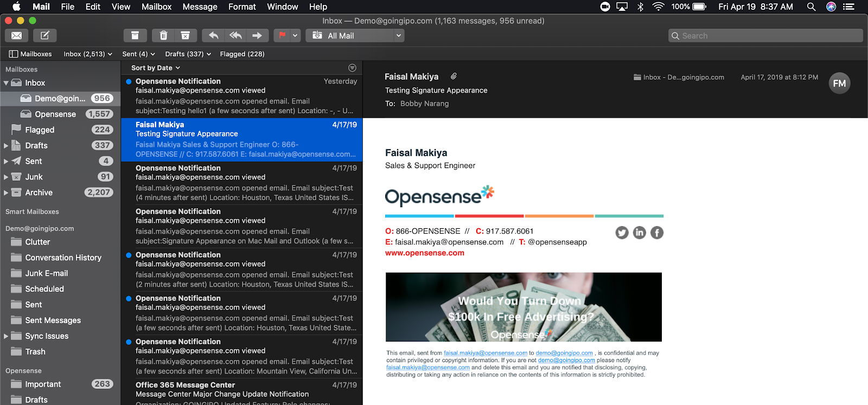Image resolution: width=868 pixels, height=405 pixels.
Task: Open the Clutter folder
Action: tap(60, 242)
